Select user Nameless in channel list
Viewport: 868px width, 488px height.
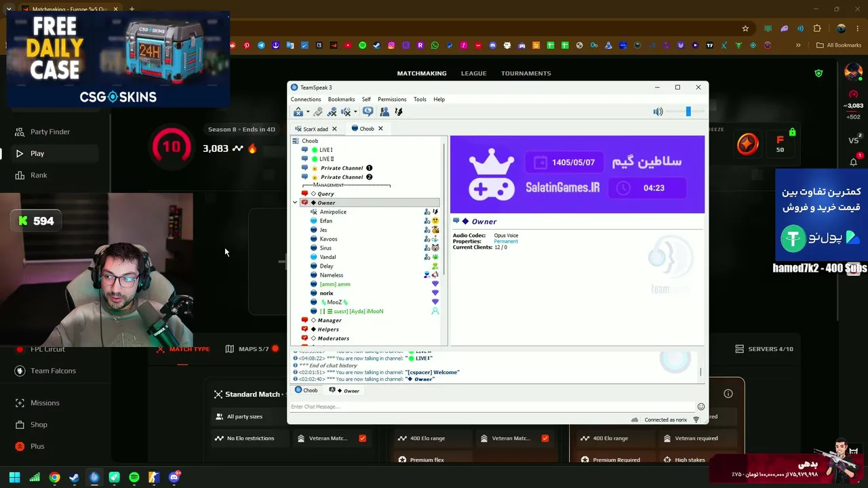coord(331,275)
